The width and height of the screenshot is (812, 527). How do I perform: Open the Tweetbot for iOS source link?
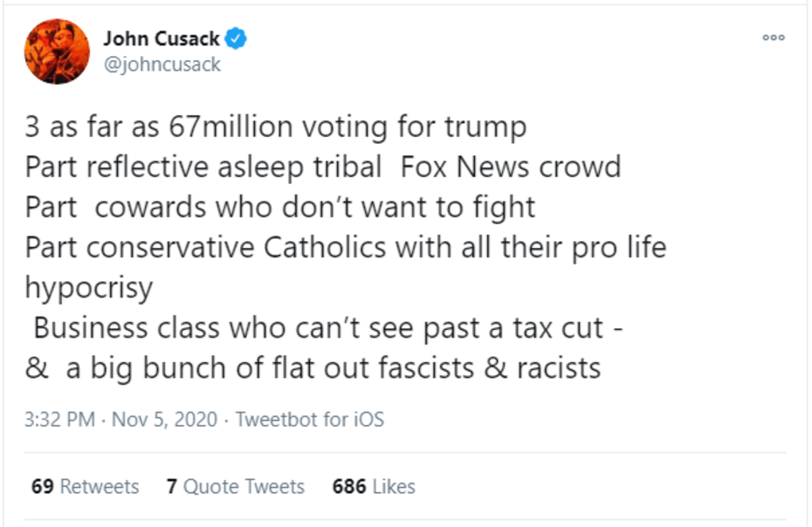(309, 420)
